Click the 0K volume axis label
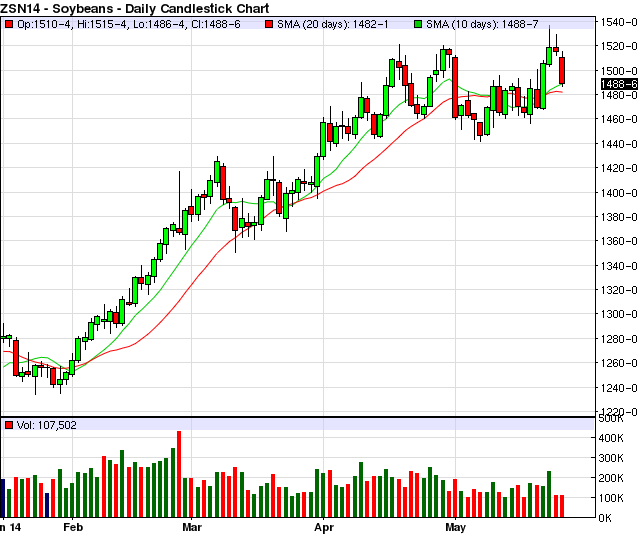Image resolution: width=640 pixels, height=536 pixels. point(605,518)
